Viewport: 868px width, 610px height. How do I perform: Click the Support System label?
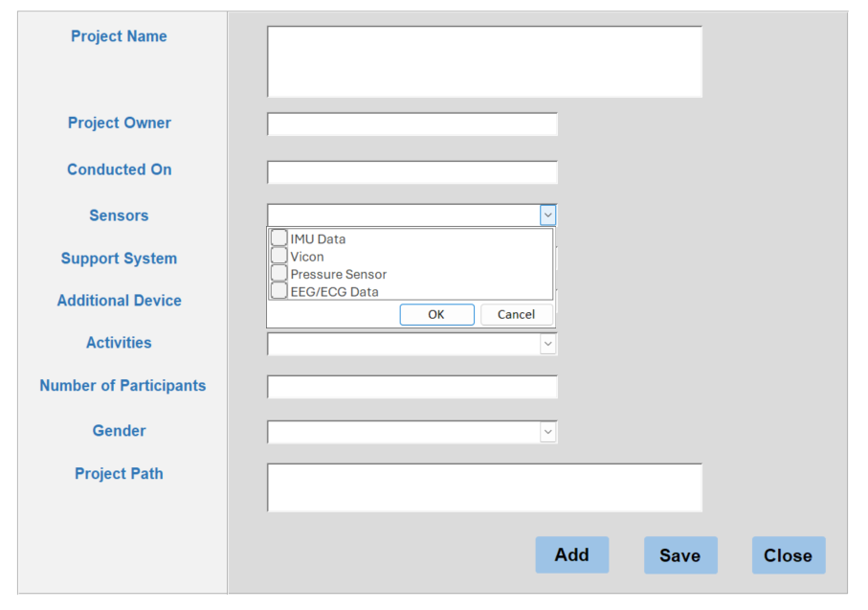(119, 259)
